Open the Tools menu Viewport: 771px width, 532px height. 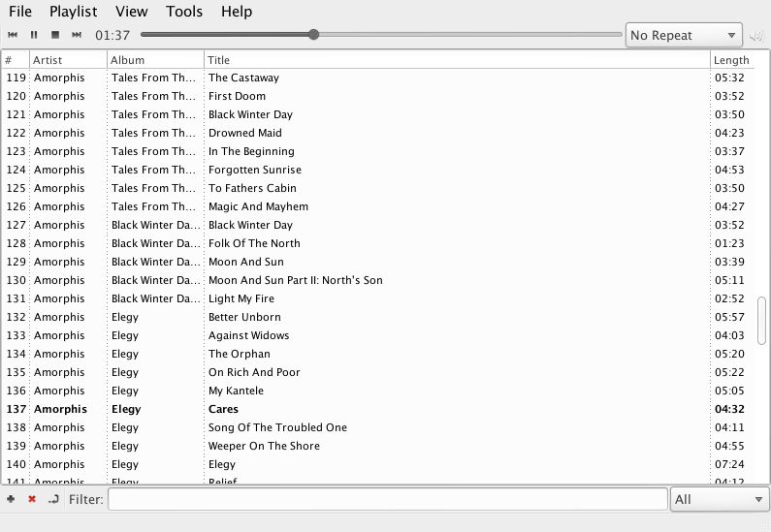pos(184,12)
